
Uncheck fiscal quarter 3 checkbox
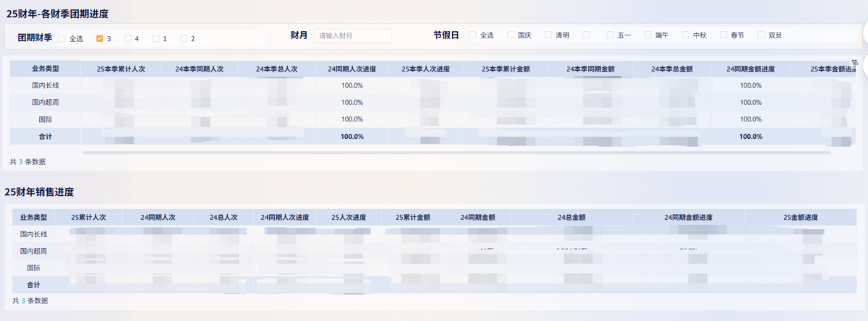click(100, 38)
